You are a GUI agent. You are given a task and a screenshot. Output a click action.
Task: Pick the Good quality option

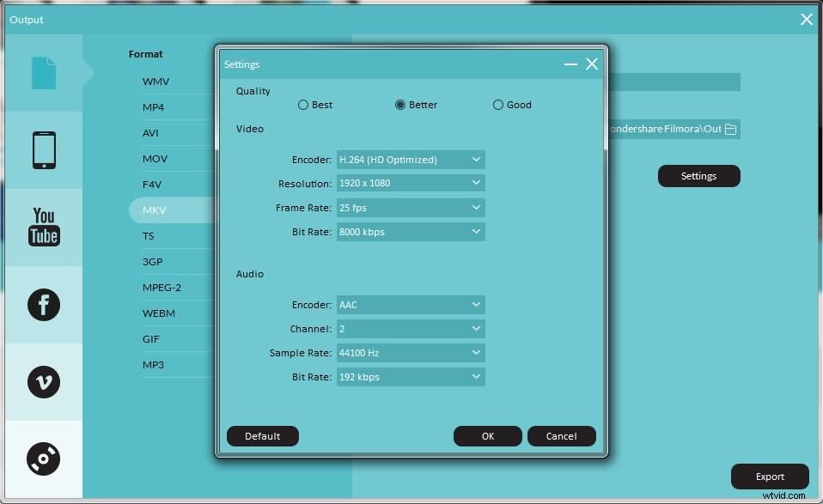pos(498,104)
